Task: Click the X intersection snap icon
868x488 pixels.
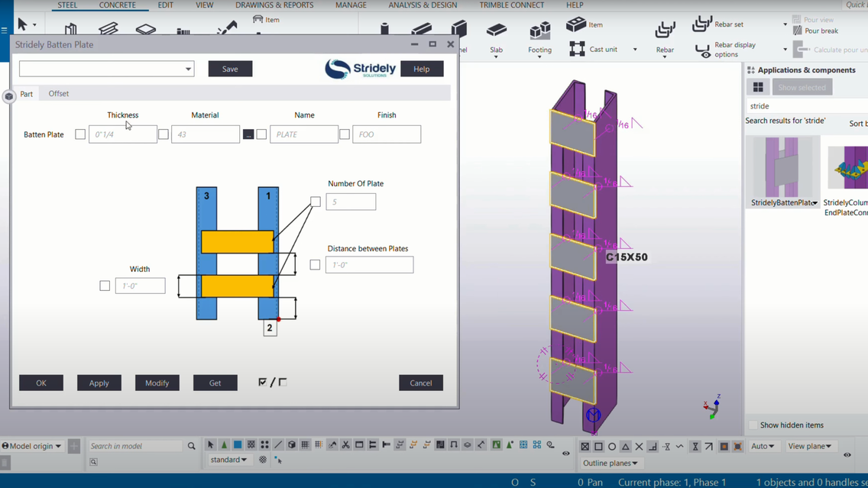Action: click(639, 447)
